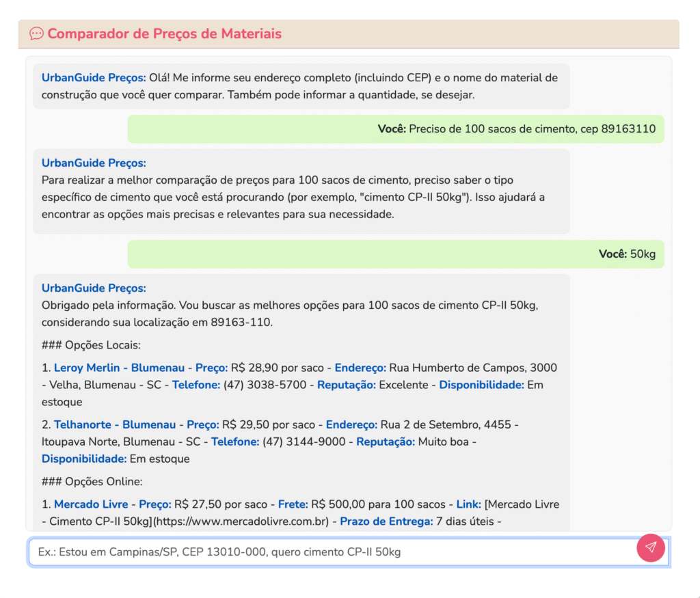Screen dimensions: 700x598
Task: Click the first 'UrbanGuide Preços:' greeting label
Action: [x=94, y=78]
